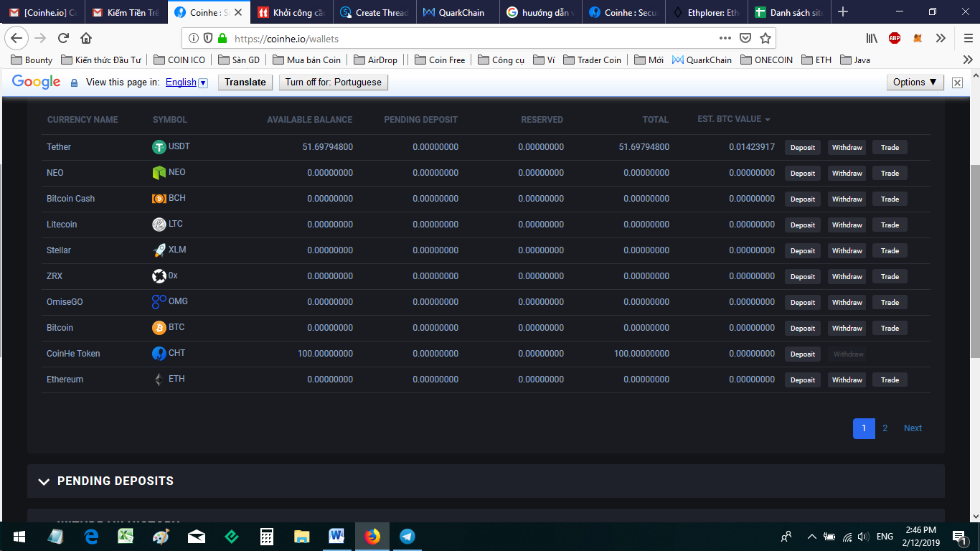Click Trade in the NEO row
The height and width of the screenshot is (551, 980).
click(890, 174)
